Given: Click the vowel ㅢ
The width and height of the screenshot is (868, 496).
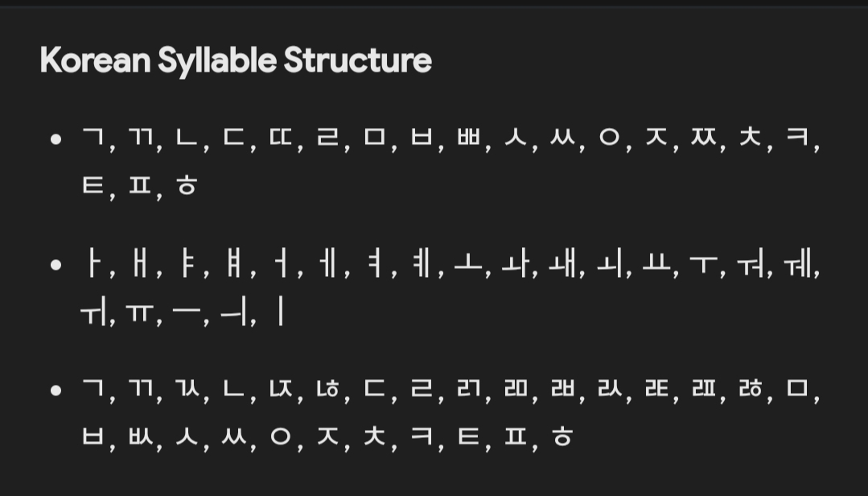Looking at the screenshot, I should (x=233, y=312).
